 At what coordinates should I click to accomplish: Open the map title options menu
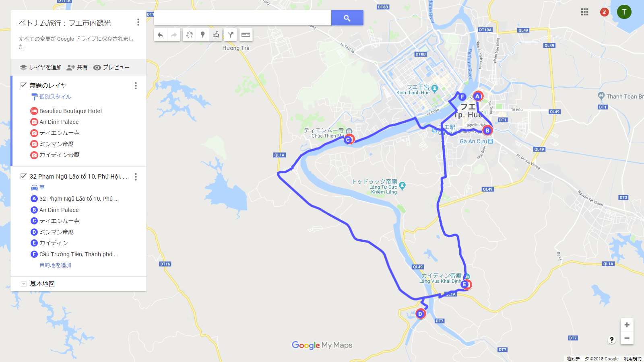coord(138,22)
